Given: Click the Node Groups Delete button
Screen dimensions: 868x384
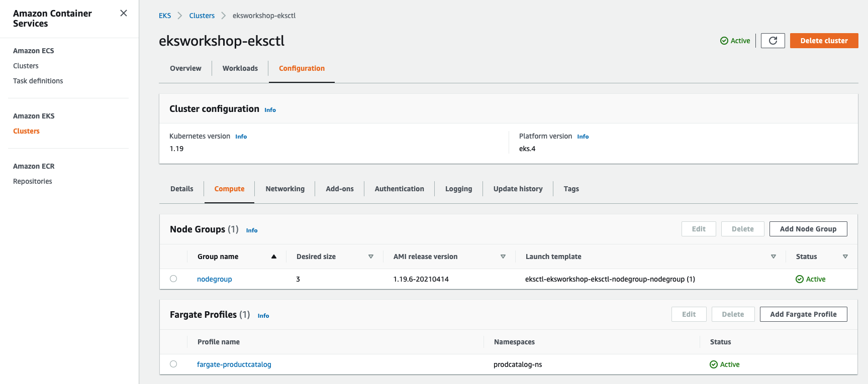Looking at the screenshot, I should [743, 229].
